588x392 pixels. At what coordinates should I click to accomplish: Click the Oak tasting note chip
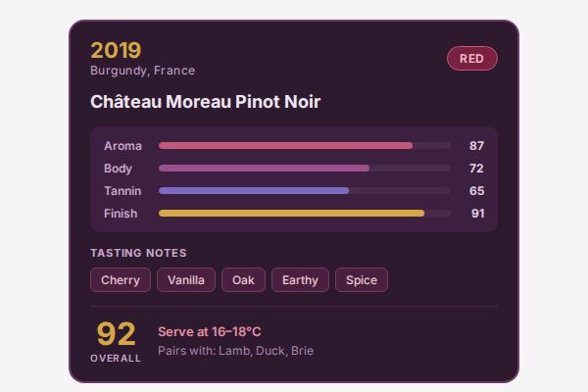(x=243, y=280)
